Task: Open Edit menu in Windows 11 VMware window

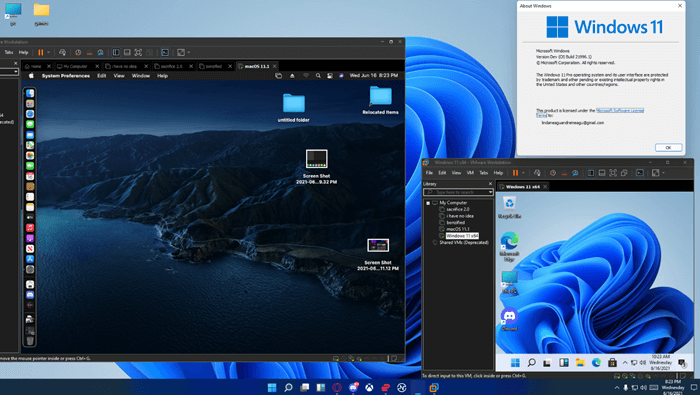Action: pos(442,173)
